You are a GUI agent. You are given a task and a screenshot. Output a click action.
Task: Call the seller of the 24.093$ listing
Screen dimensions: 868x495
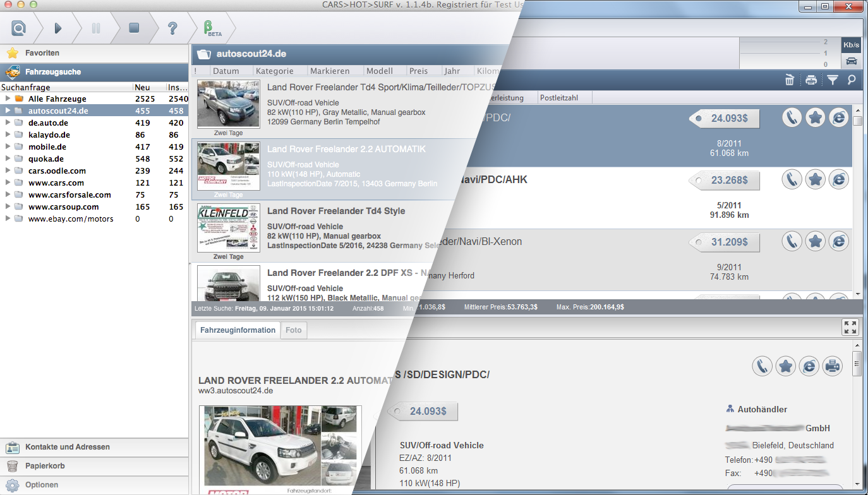pyautogui.click(x=792, y=117)
